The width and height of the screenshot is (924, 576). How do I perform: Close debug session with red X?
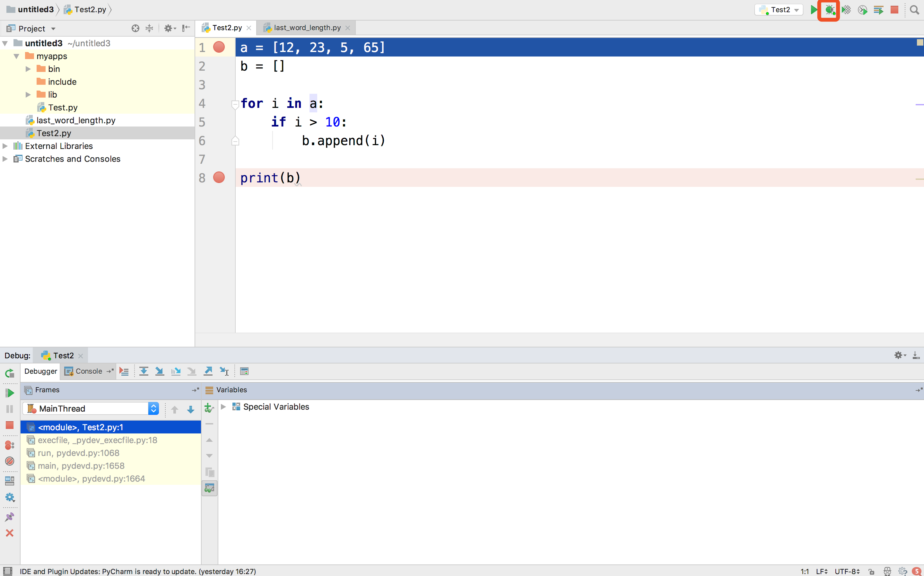click(10, 533)
